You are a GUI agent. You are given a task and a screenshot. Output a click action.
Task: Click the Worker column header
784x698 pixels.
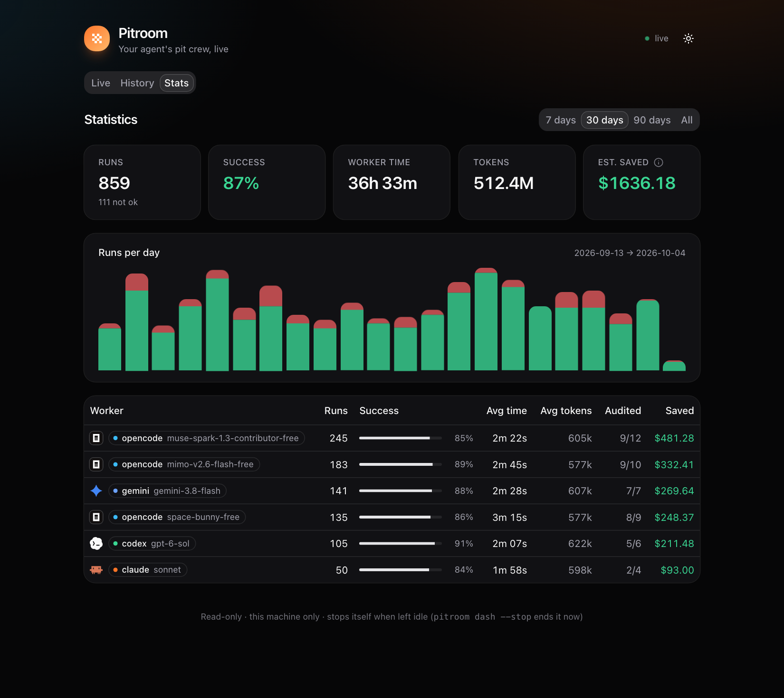click(x=107, y=411)
